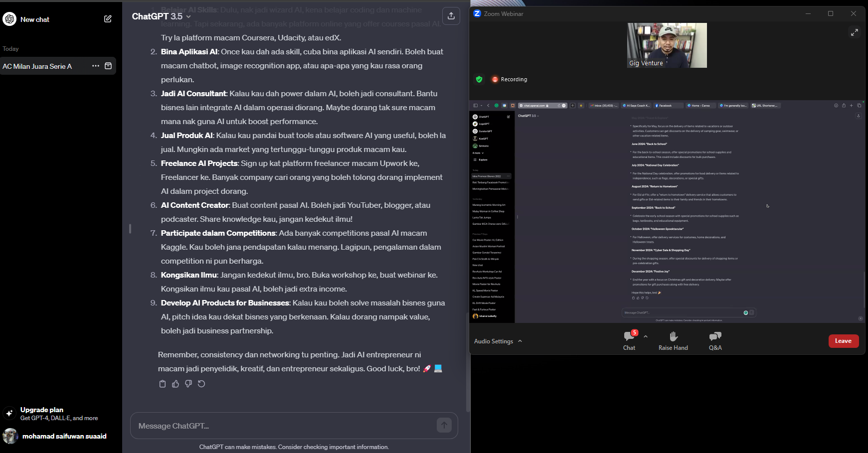
Task: Click the red Leave button
Action: pyautogui.click(x=844, y=341)
